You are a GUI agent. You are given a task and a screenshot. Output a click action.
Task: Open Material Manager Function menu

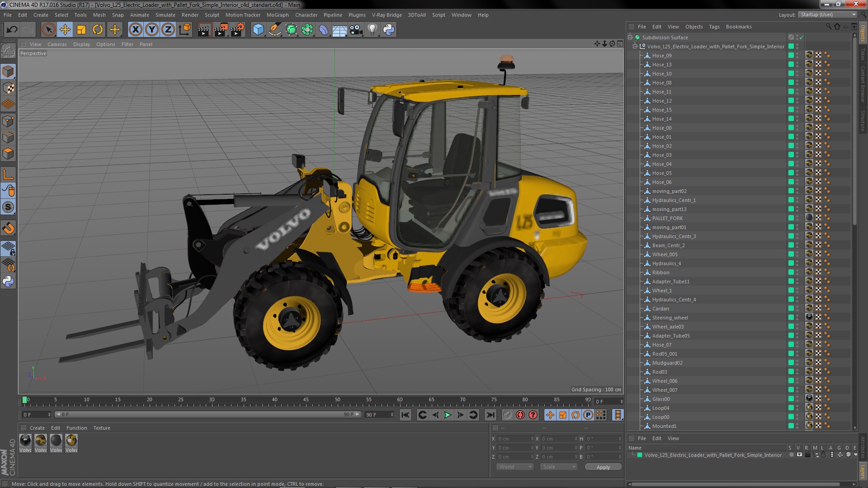pyautogui.click(x=76, y=428)
